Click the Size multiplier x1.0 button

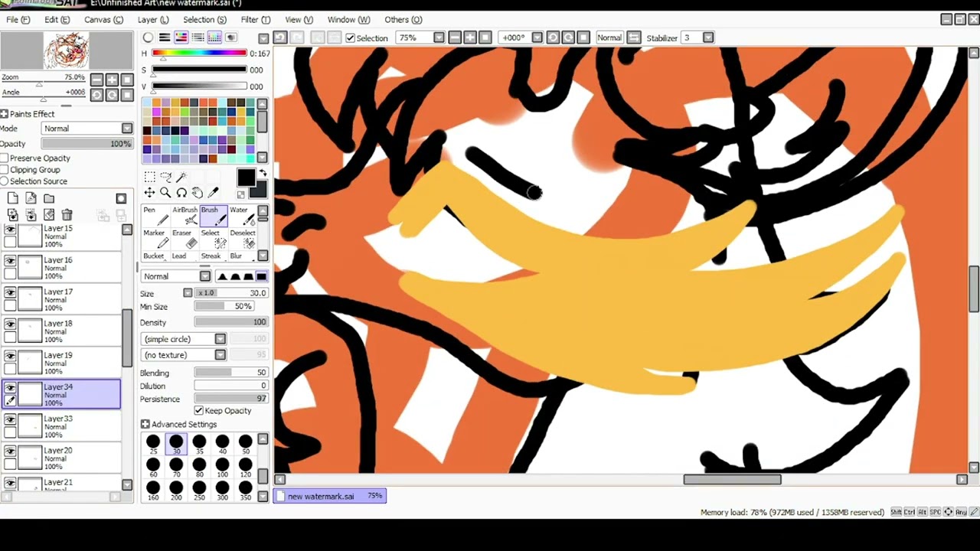pyautogui.click(x=207, y=293)
